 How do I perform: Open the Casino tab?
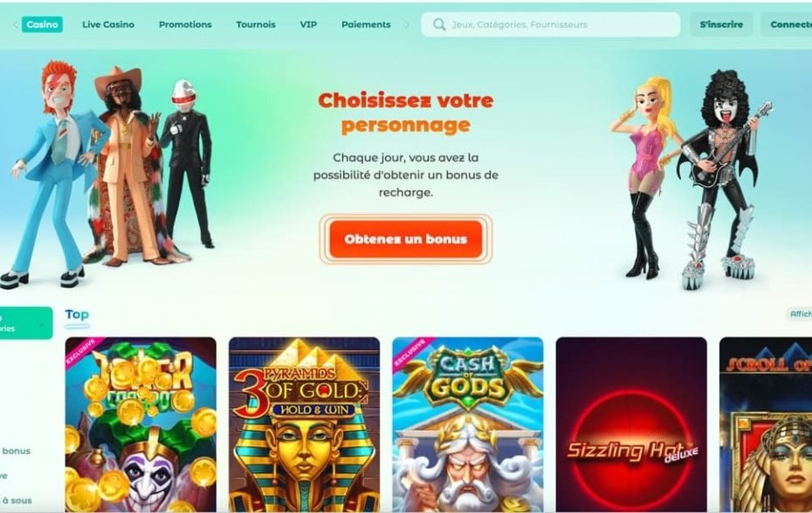[x=42, y=24]
